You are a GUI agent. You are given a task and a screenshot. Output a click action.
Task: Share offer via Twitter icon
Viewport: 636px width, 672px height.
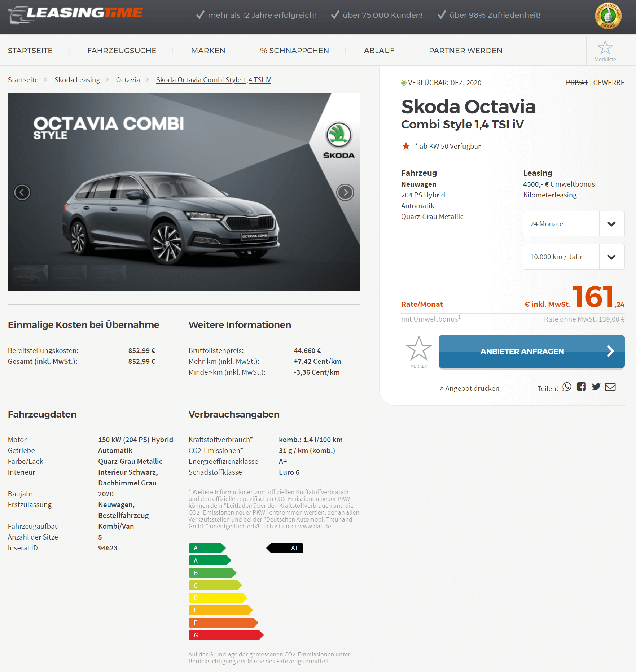pos(596,387)
